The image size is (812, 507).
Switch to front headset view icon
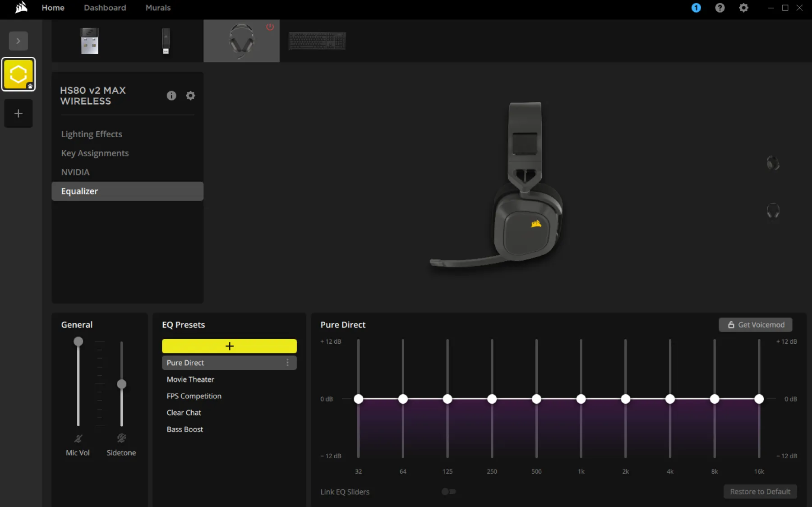[773, 211]
